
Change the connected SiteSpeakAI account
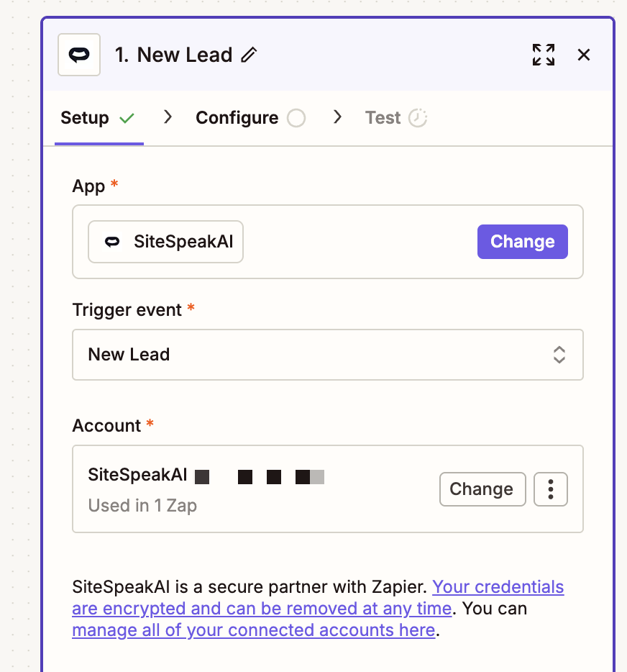tap(482, 489)
